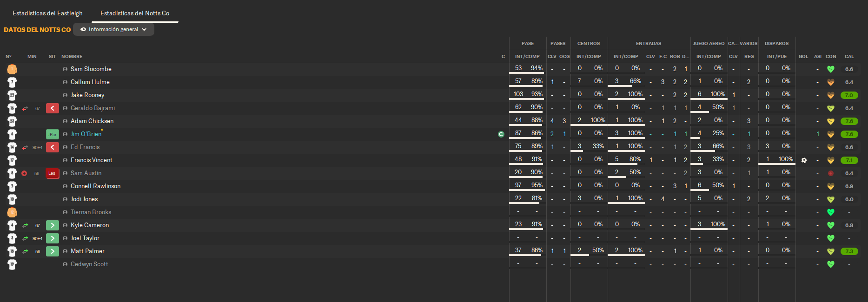
Task: Sort by the ROB column header
Action: (x=675, y=56)
